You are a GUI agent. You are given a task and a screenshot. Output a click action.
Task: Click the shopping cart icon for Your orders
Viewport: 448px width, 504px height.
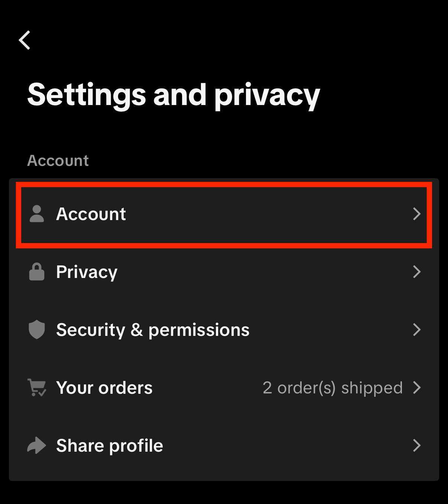point(37,387)
